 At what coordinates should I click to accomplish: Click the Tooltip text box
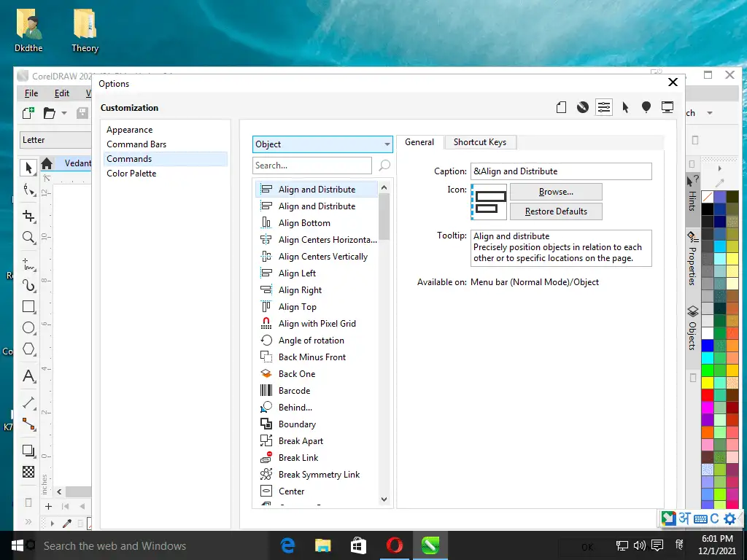561,248
